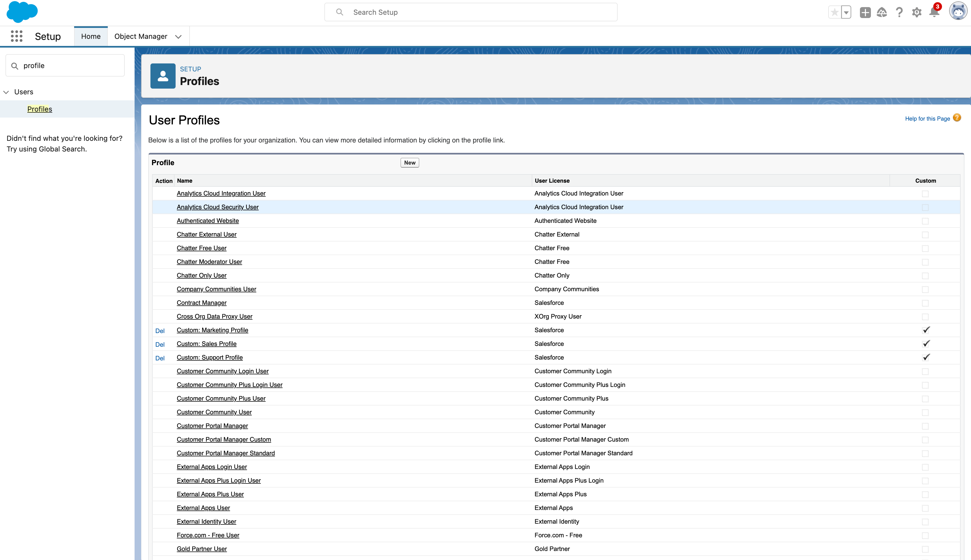This screenshot has width=971, height=560.
Task: Open External Identity User profile
Action: [207, 521]
